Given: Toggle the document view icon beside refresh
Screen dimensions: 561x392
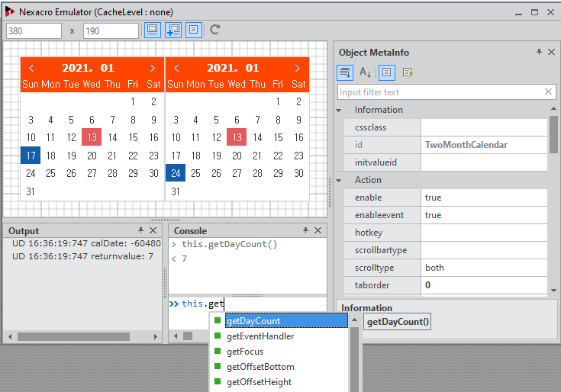Looking at the screenshot, I should tap(193, 30).
